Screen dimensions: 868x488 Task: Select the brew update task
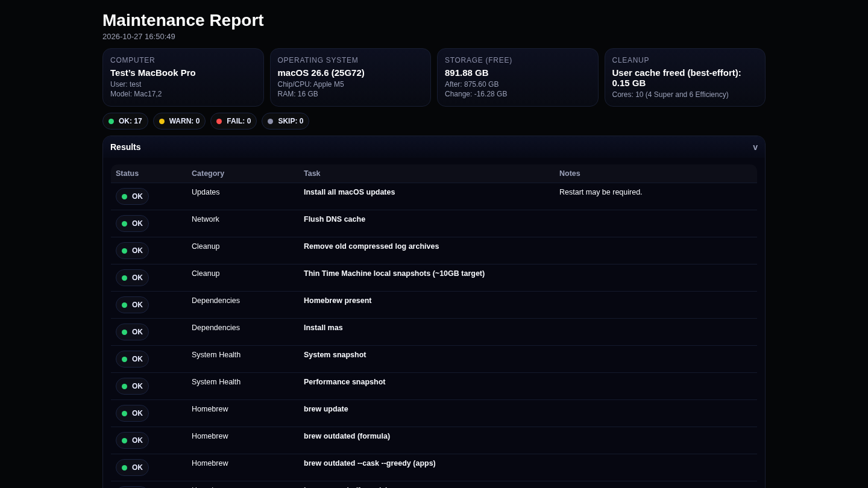coord(326,409)
